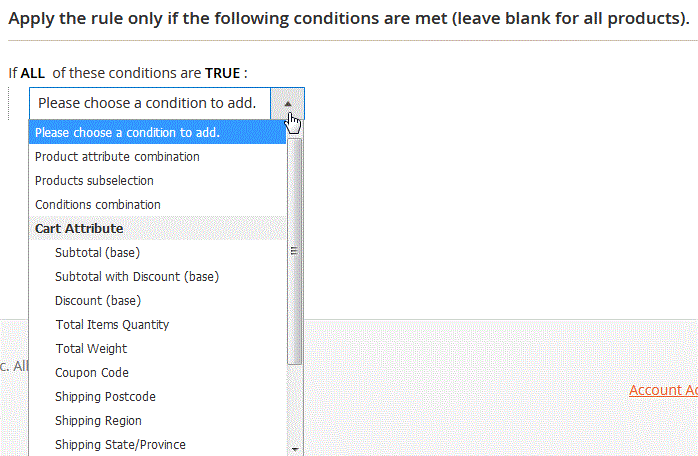Click the scrollbar down arrow in list

pos(294,449)
